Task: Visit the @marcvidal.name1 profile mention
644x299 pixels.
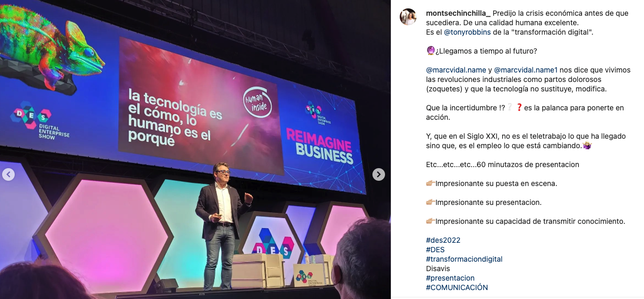Action: click(526, 70)
